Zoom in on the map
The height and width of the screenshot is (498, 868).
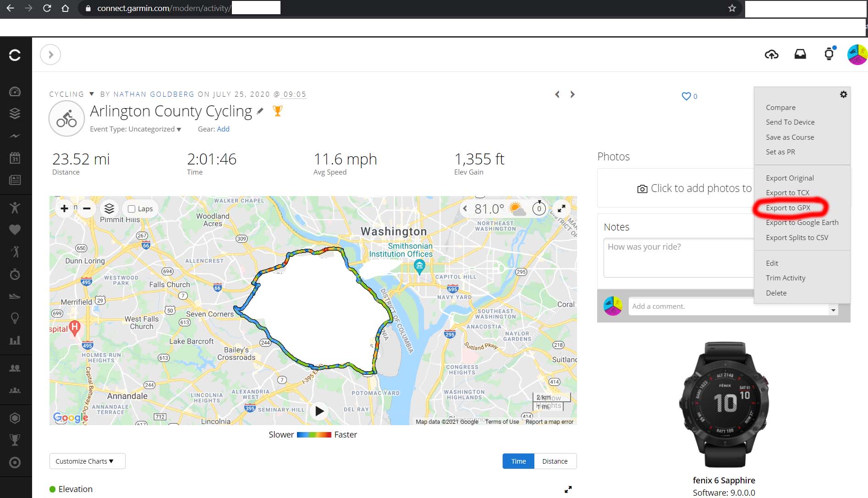pos(64,208)
